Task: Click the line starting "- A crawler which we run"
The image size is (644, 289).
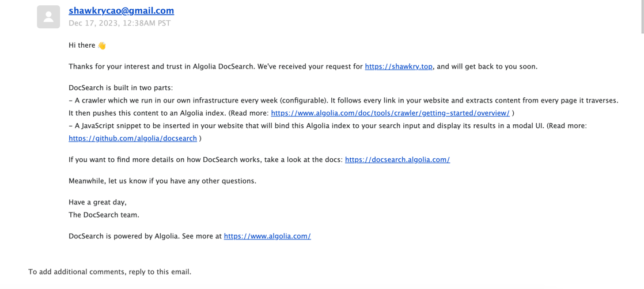Action: coord(343,100)
